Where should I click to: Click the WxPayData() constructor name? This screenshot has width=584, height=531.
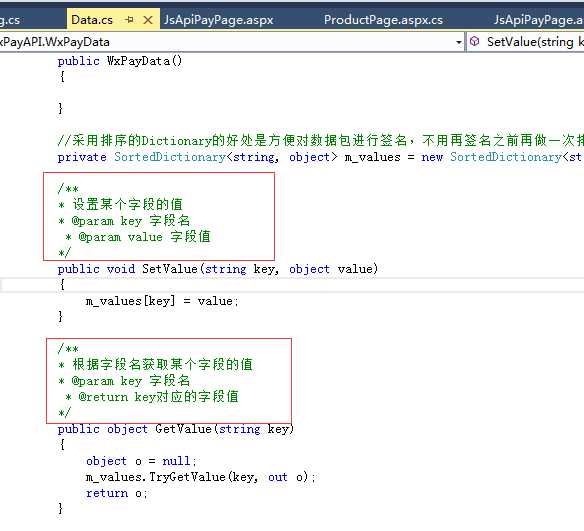[x=145, y=61]
